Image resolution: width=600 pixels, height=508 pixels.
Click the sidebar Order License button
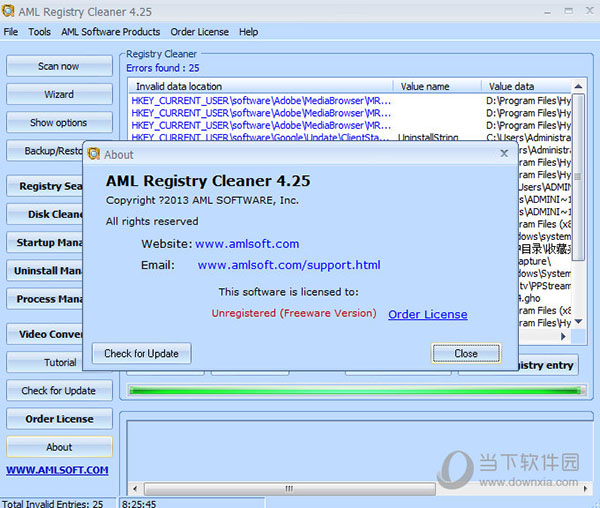point(59,419)
